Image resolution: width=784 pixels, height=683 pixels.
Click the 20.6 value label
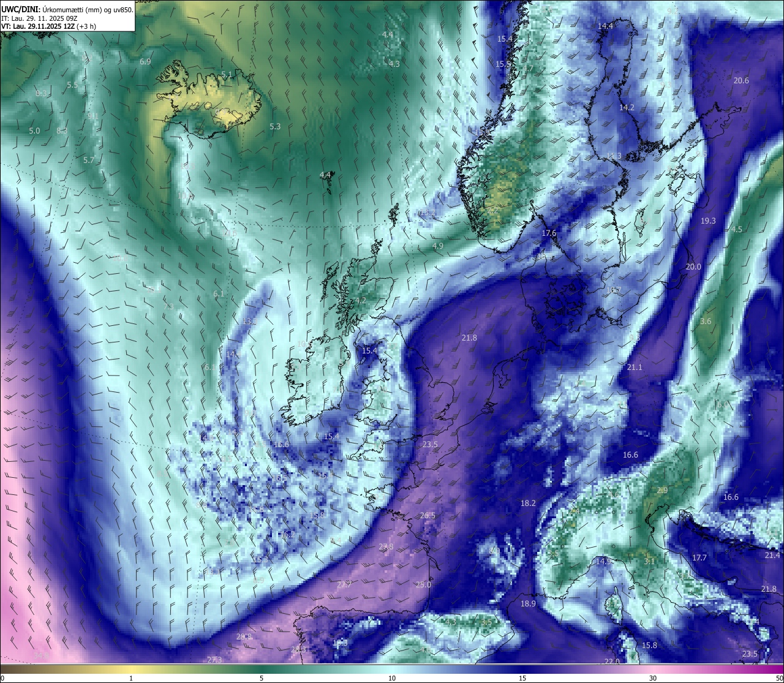pyautogui.click(x=741, y=81)
